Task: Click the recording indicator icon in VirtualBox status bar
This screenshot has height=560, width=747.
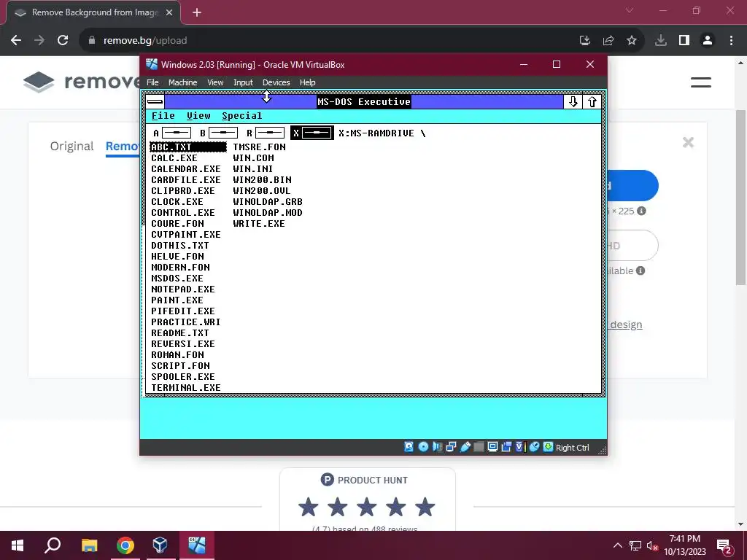Action: pyautogui.click(x=506, y=447)
